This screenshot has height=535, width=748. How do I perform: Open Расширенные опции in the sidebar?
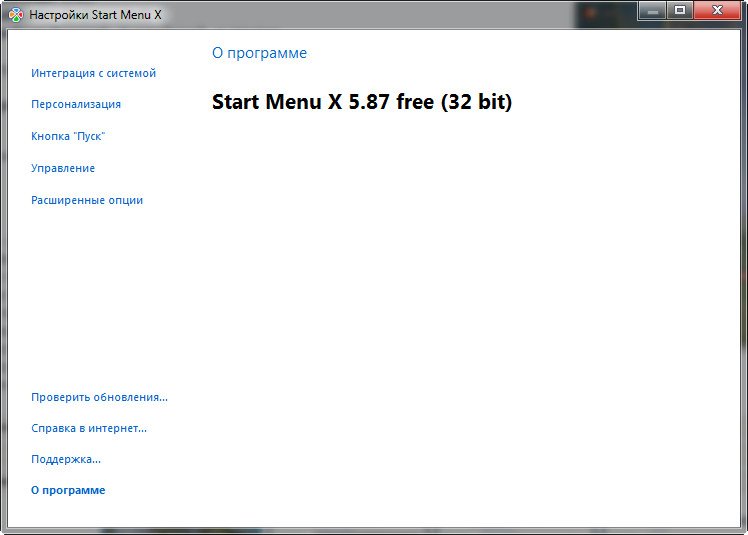(x=87, y=200)
